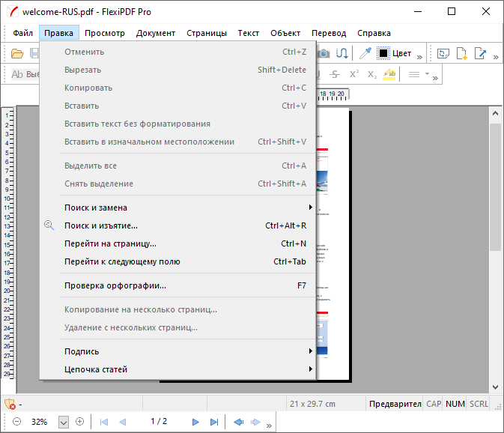Toggle subscript formatting

(372, 75)
